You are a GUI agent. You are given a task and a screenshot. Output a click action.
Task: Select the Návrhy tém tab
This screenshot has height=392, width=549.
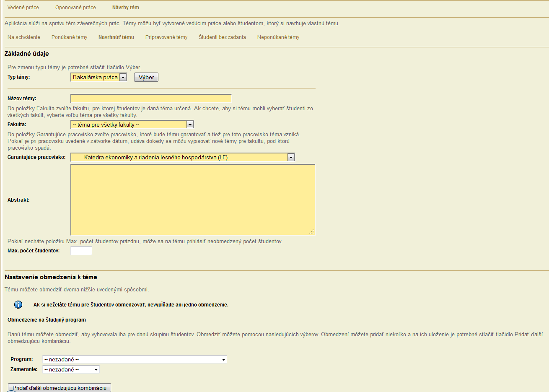126,8
